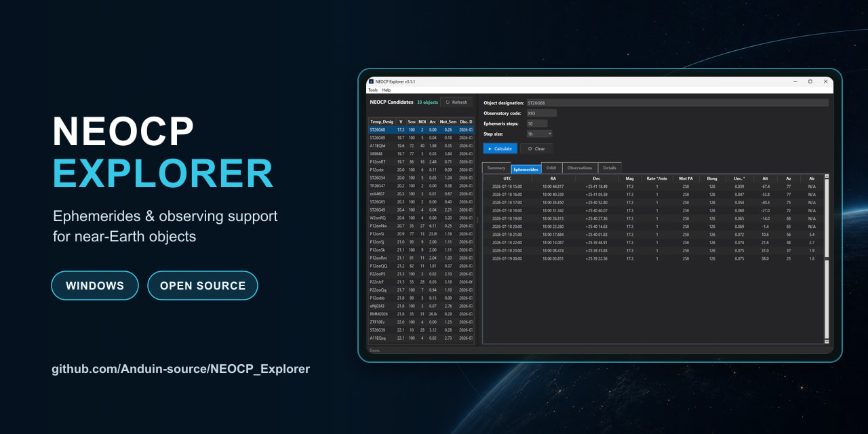The width and height of the screenshot is (868, 434).
Task: Select candidate ST26G49 row
Action: tap(421, 210)
